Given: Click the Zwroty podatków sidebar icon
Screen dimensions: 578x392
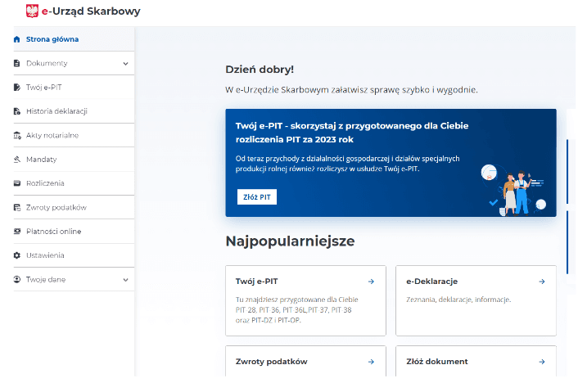Looking at the screenshot, I should coord(16,207).
